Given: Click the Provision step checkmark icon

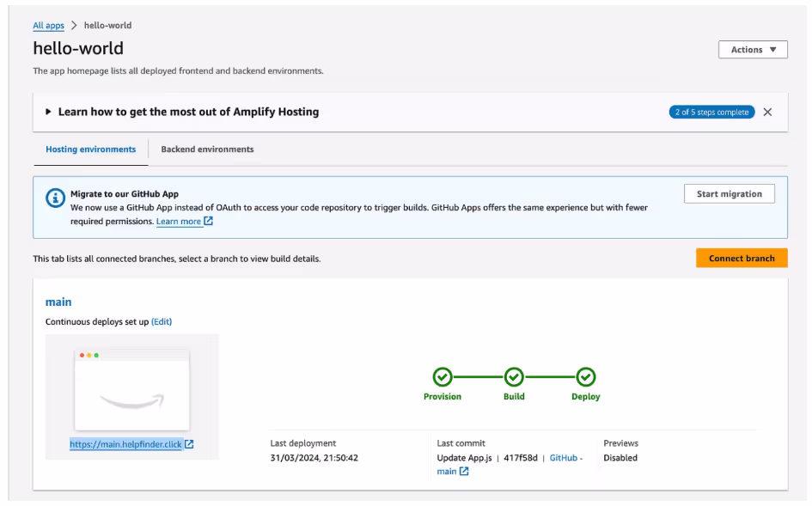Looking at the screenshot, I should pyautogui.click(x=443, y=377).
